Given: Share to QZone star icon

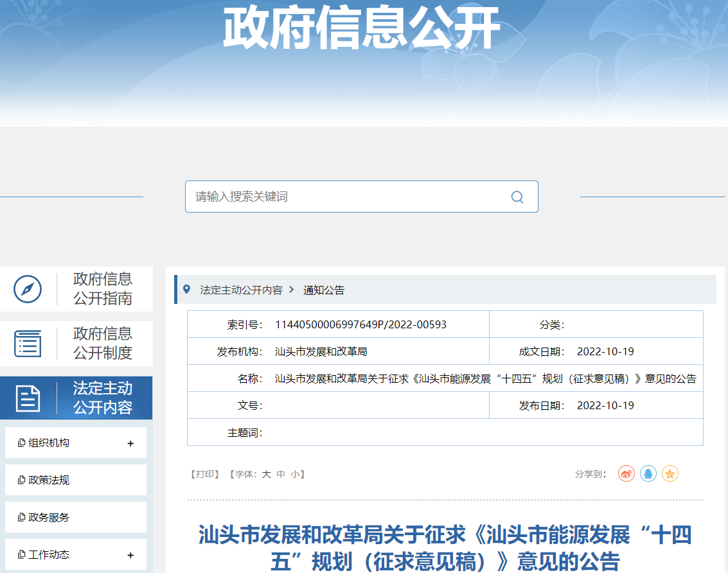Looking at the screenshot, I should 670,474.
